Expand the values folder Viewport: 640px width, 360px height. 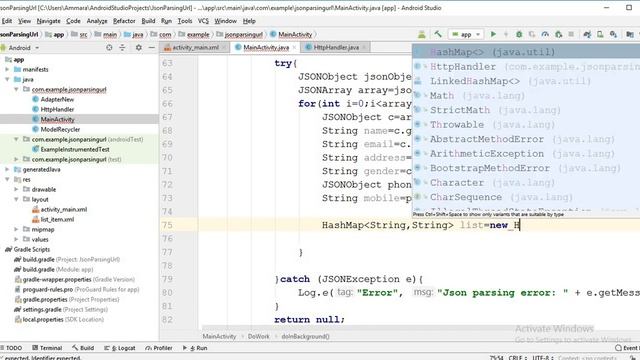16,239
